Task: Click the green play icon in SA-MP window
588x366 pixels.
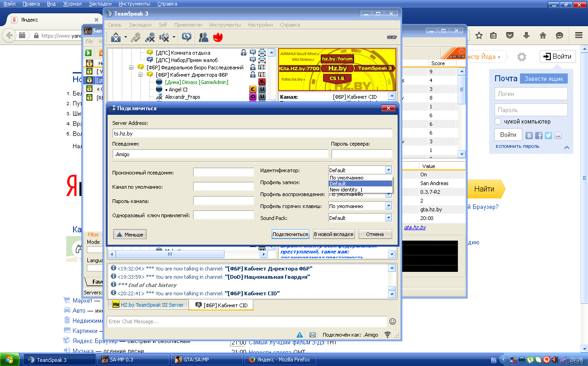Action: pos(89,53)
